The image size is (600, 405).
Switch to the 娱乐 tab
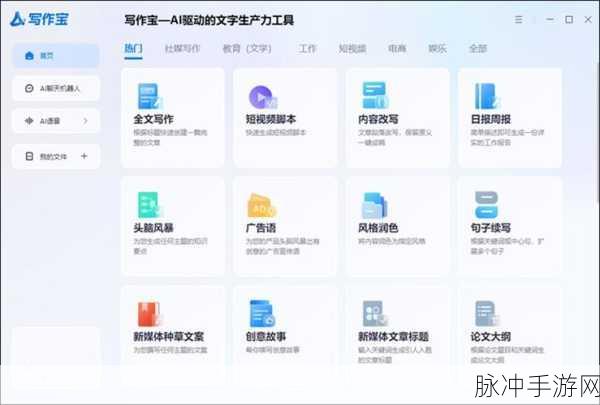tap(437, 49)
